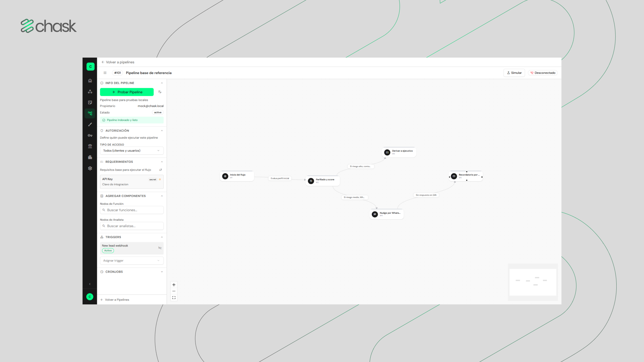Click the edit icon beside Probar Pipeline

pyautogui.click(x=160, y=92)
